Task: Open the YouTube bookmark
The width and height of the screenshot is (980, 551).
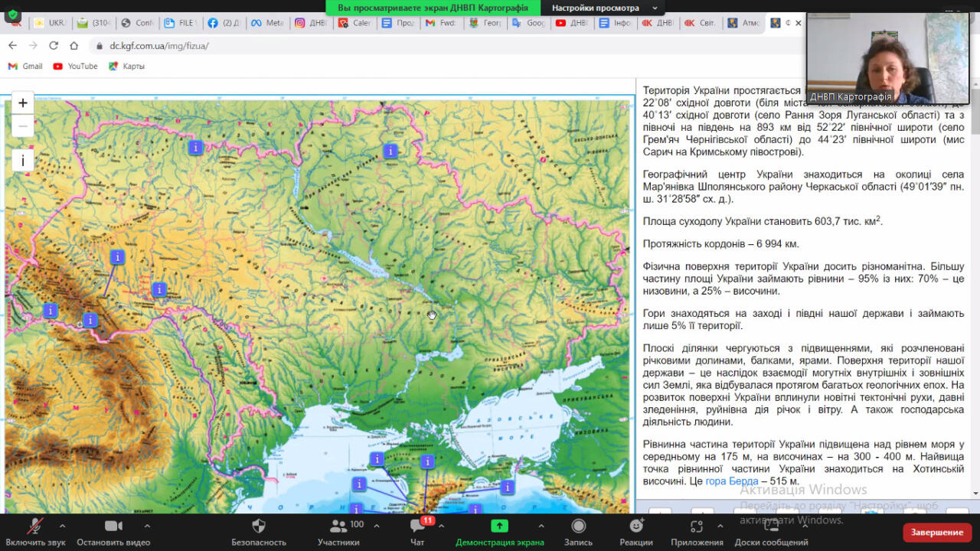Action: pos(75,67)
